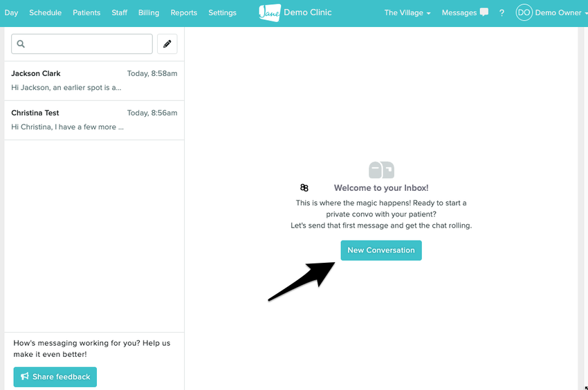The height and width of the screenshot is (390, 588).
Task: Select the Christina Test message thread
Action: [x=94, y=120]
